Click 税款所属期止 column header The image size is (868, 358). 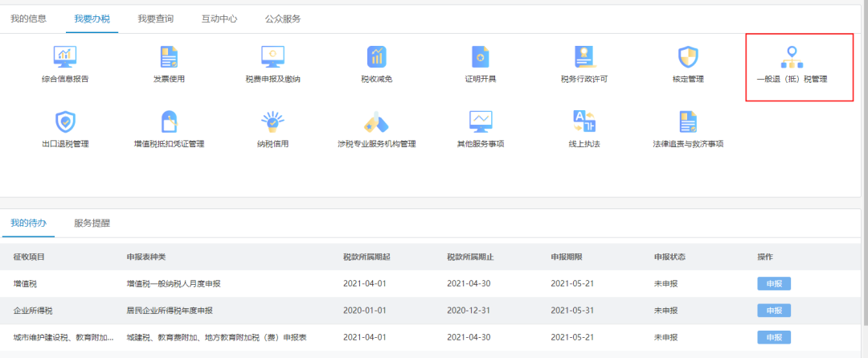coord(470,257)
